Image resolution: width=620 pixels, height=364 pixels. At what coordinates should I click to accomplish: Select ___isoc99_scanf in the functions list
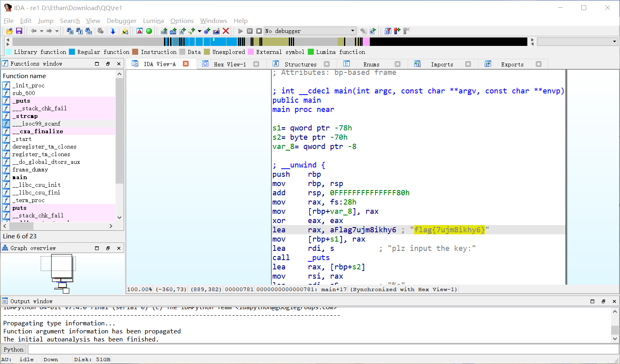59,124
